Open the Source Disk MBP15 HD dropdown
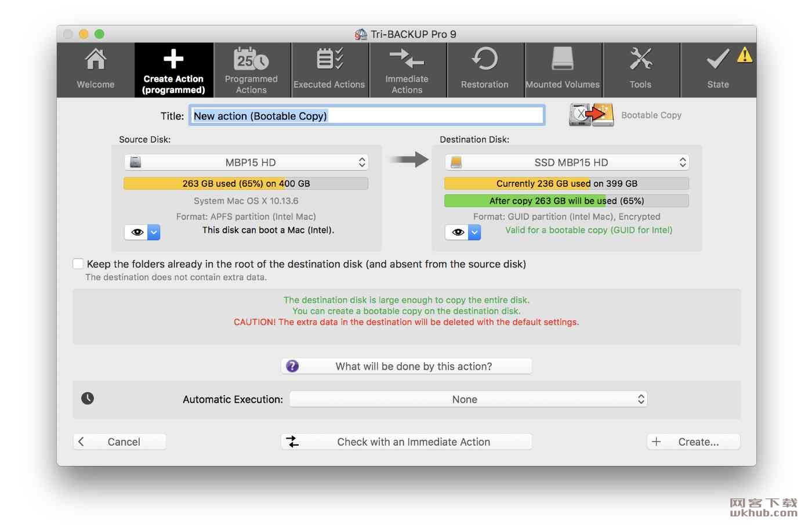The image size is (812, 528). tap(246, 162)
